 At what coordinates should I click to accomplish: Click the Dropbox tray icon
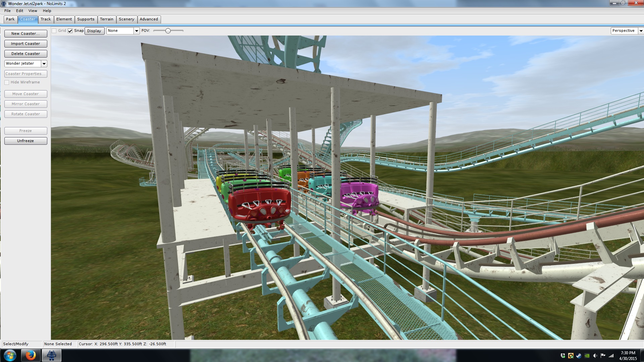[563, 356]
